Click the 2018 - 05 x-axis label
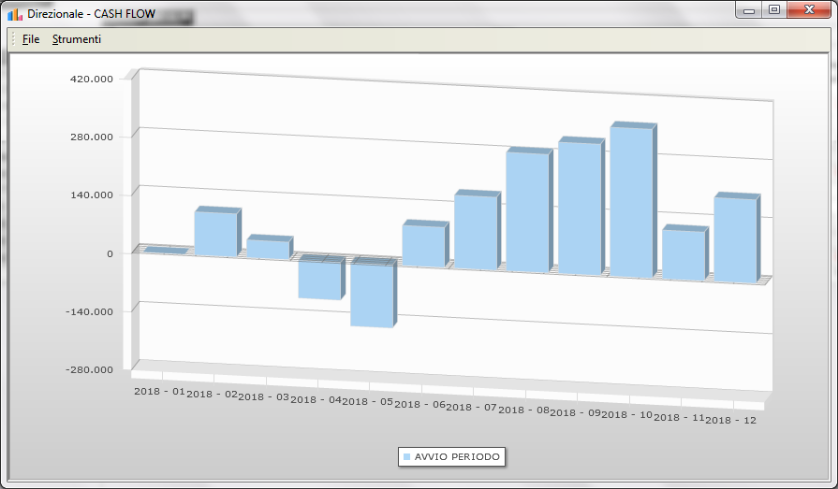The height and width of the screenshot is (489, 838). (x=368, y=402)
